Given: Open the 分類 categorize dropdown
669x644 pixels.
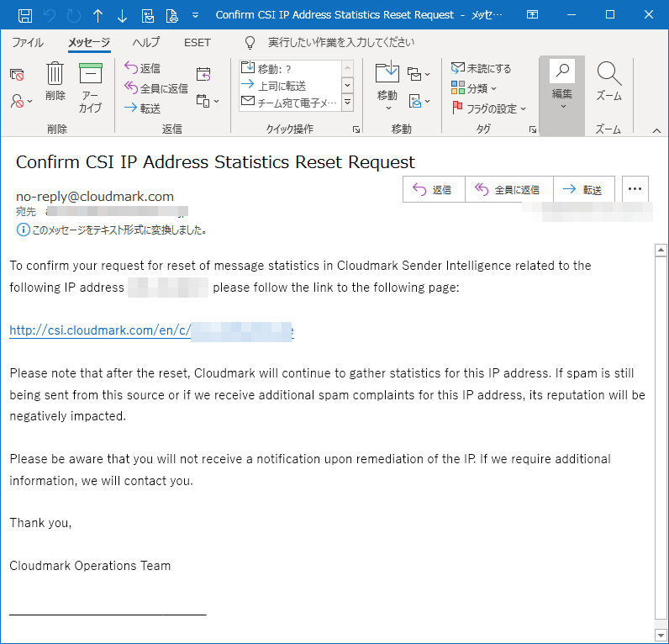Looking at the screenshot, I should click(473, 88).
